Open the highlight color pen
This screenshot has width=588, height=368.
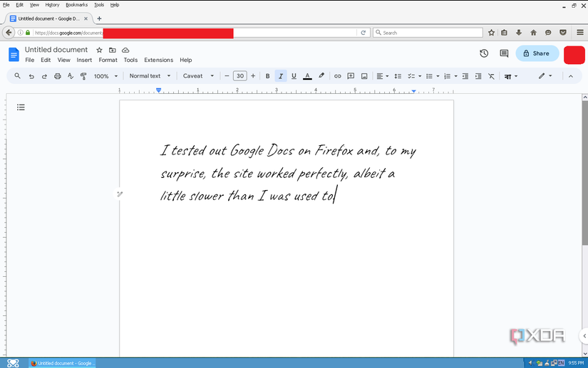click(321, 76)
